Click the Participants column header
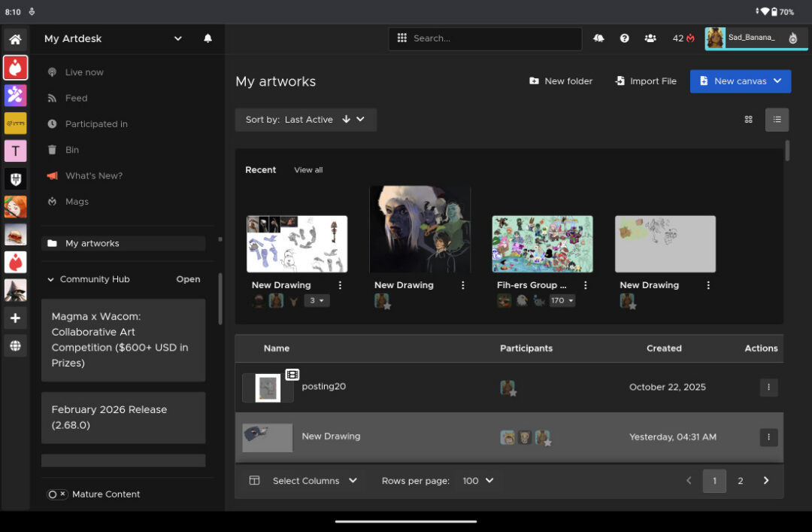Viewport: 812px width, 532px height. pyautogui.click(x=526, y=348)
